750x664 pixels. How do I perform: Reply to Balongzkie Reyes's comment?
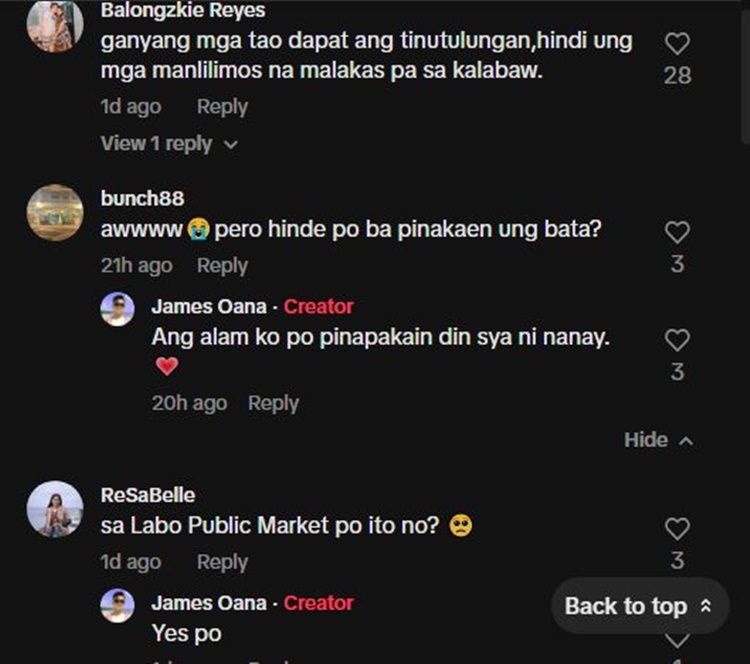tap(222, 107)
